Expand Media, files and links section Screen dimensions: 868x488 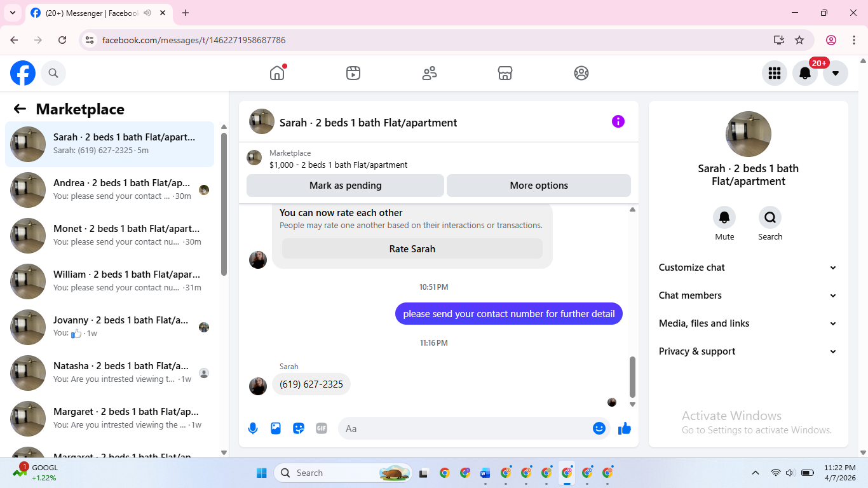point(748,323)
